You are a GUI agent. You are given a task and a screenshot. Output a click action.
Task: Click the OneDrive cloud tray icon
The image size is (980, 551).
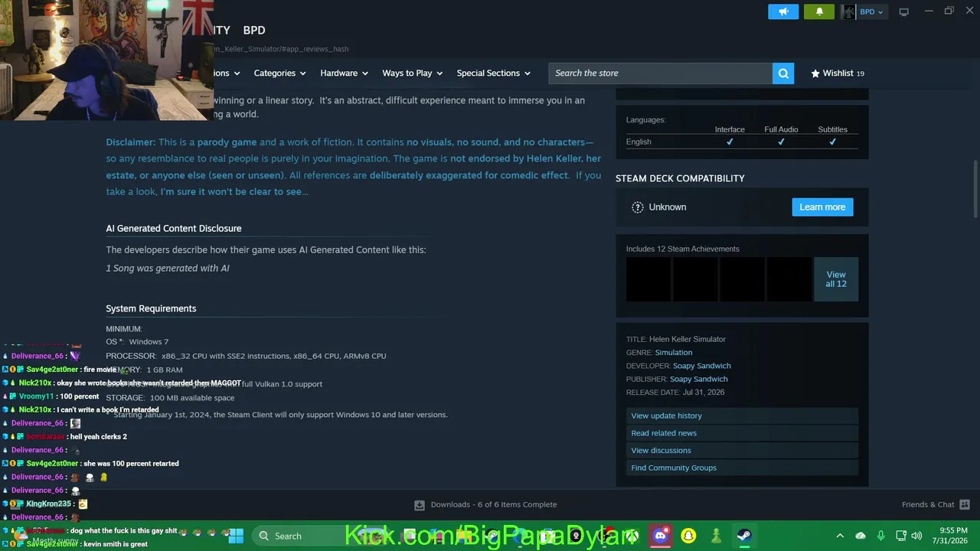[x=861, y=536]
